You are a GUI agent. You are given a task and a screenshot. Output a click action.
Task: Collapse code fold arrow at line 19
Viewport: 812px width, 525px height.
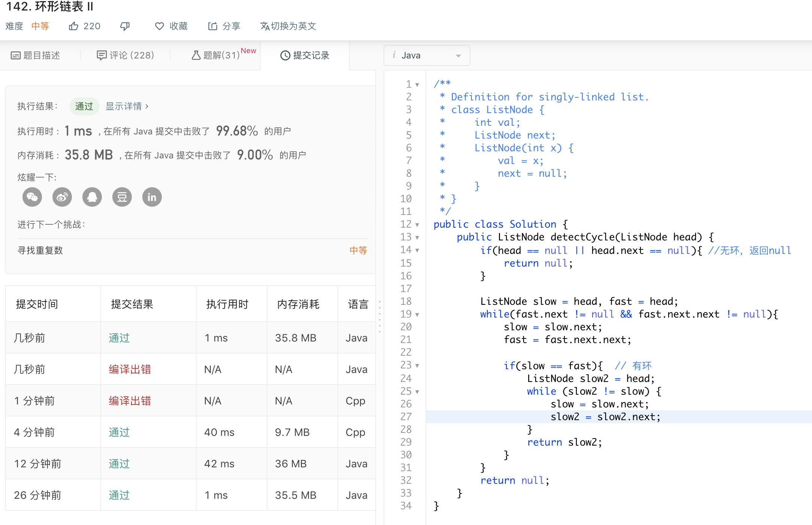[417, 315]
